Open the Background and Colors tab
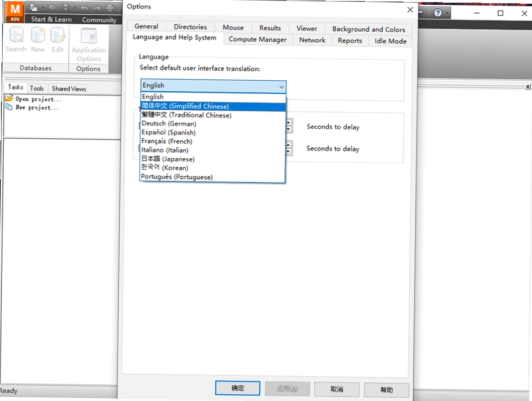Screen dimensions: 532x401 coord(368,29)
